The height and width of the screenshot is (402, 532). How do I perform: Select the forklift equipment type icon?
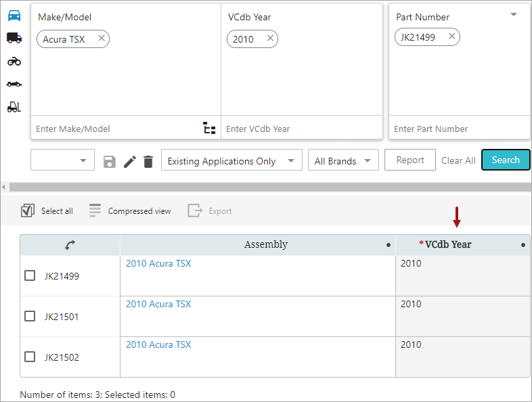[x=14, y=107]
